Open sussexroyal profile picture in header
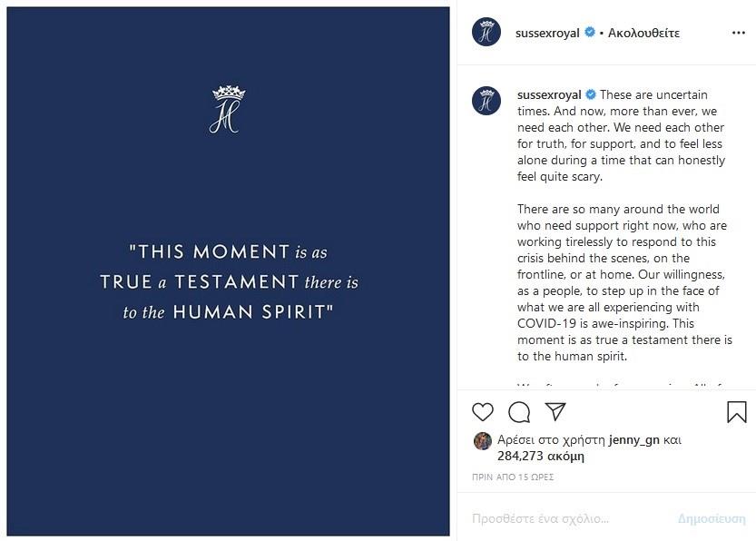Screen dimensions: 756x541 (486, 32)
